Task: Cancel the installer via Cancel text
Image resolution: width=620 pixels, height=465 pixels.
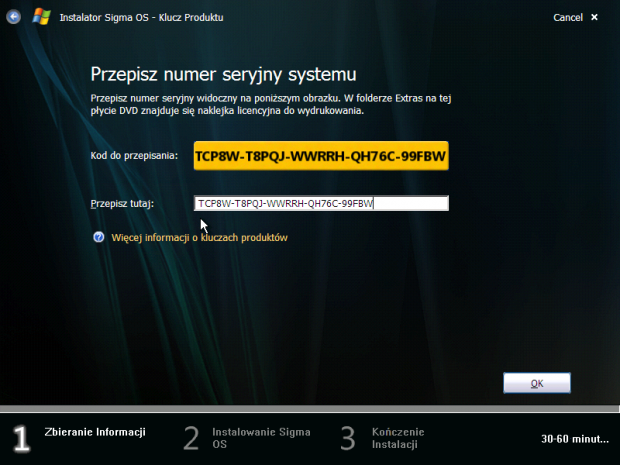Action: click(568, 17)
